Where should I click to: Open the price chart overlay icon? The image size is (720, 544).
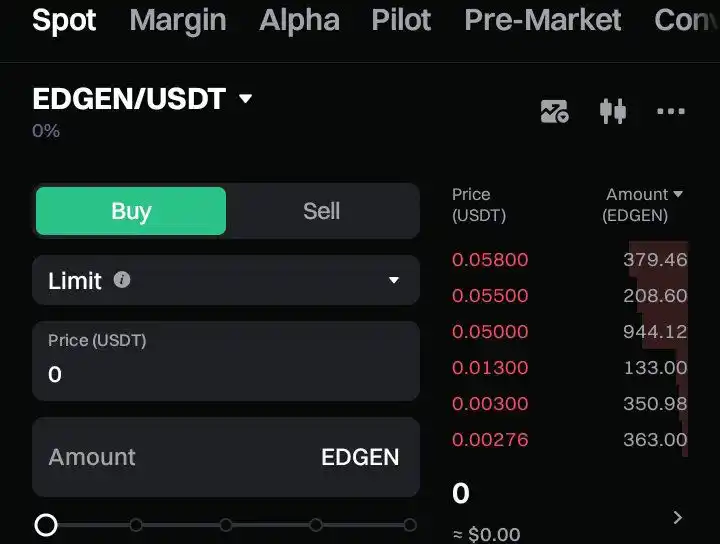[x=555, y=112]
